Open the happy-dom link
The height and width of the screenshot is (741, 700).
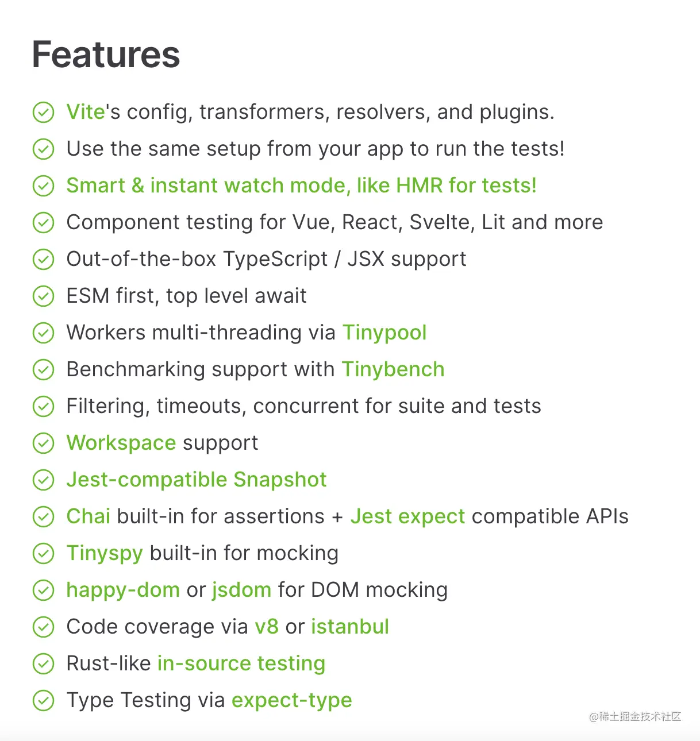123,590
